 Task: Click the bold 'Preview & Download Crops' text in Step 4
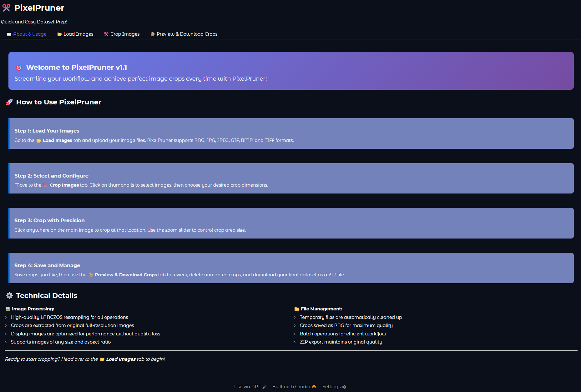(126, 275)
